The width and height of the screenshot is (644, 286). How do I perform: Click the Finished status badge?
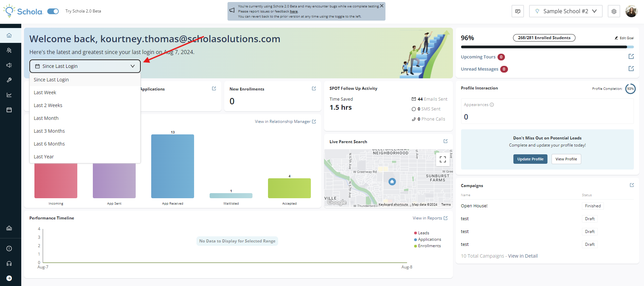593,206
